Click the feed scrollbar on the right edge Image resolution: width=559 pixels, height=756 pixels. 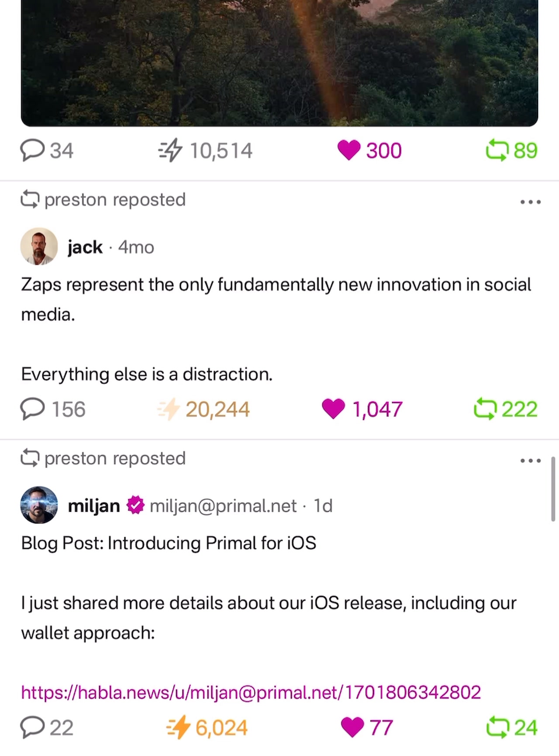click(x=553, y=489)
